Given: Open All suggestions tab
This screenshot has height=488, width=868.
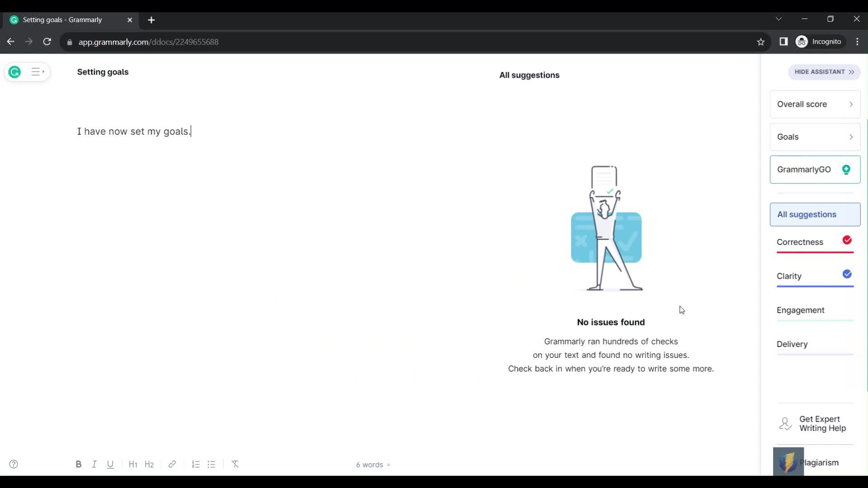Looking at the screenshot, I should tap(814, 215).
